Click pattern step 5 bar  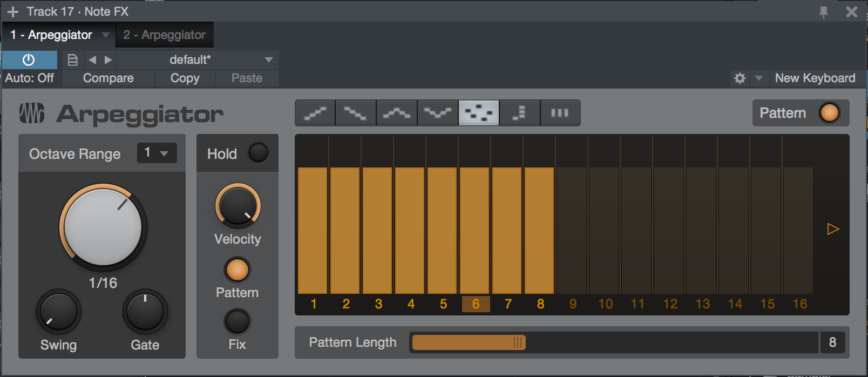click(x=443, y=231)
